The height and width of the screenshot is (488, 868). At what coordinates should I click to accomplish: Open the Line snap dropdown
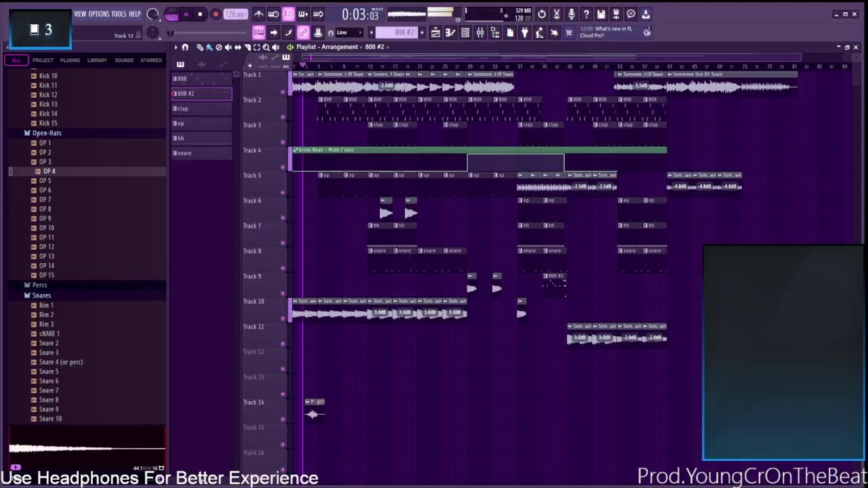click(349, 33)
